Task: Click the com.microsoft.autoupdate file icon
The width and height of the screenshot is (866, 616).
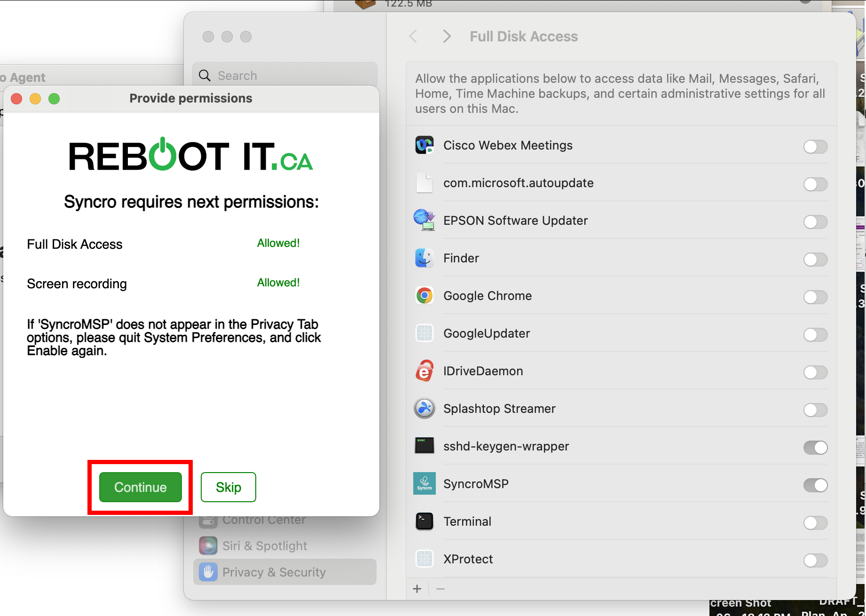Action: (x=425, y=183)
